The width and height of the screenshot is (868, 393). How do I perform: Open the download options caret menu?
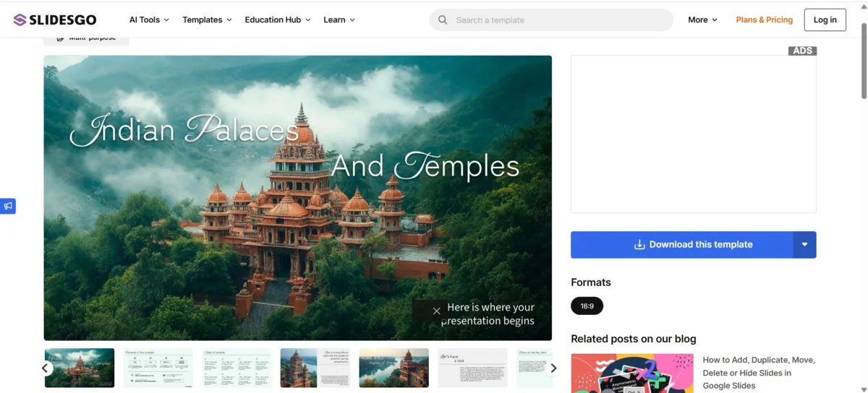804,245
